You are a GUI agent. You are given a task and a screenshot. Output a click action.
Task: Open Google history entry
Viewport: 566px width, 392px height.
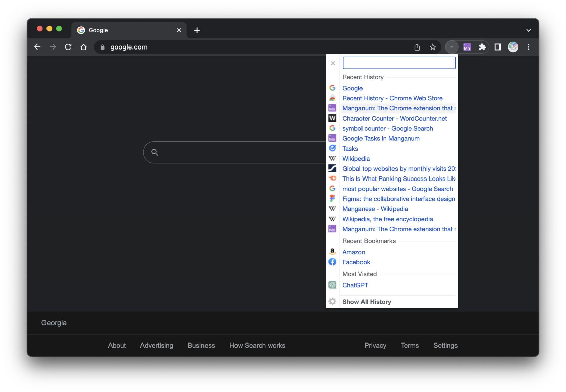(x=352, y=88)
